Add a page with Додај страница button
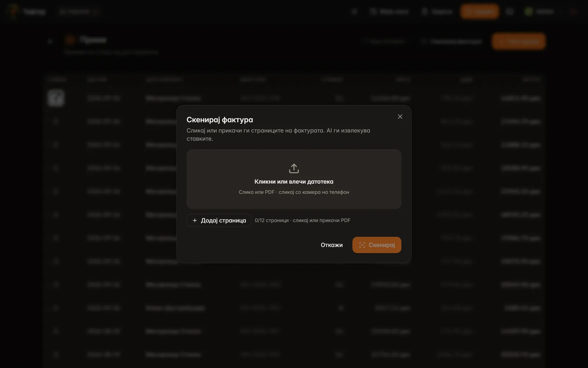The image size is (588, 368). [219, 220]
